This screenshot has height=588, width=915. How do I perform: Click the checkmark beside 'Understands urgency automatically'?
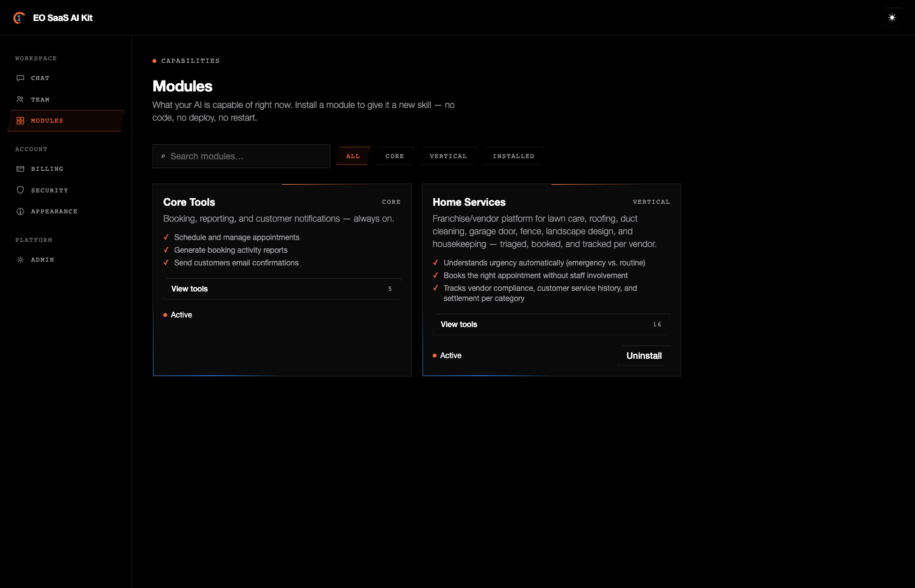[x=435, y=263]
